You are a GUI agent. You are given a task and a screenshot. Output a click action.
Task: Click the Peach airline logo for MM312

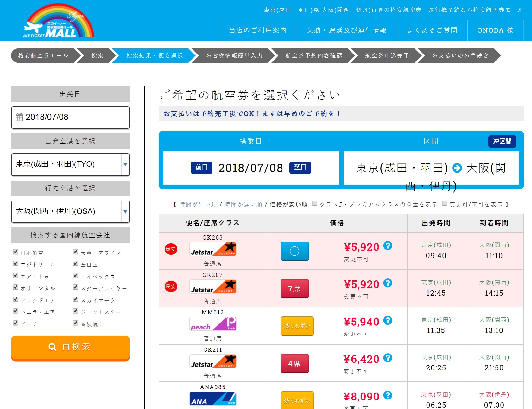[213, 324]
